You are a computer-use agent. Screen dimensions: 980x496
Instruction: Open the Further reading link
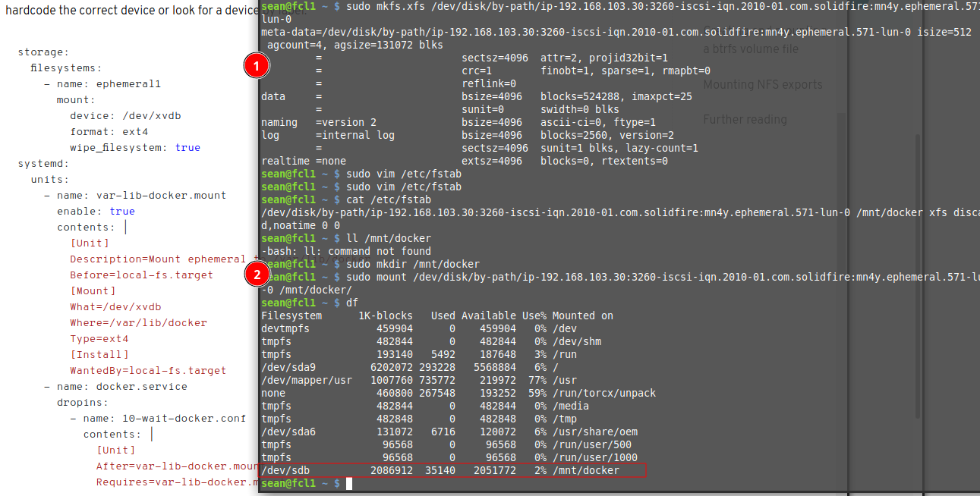point(745,119)
